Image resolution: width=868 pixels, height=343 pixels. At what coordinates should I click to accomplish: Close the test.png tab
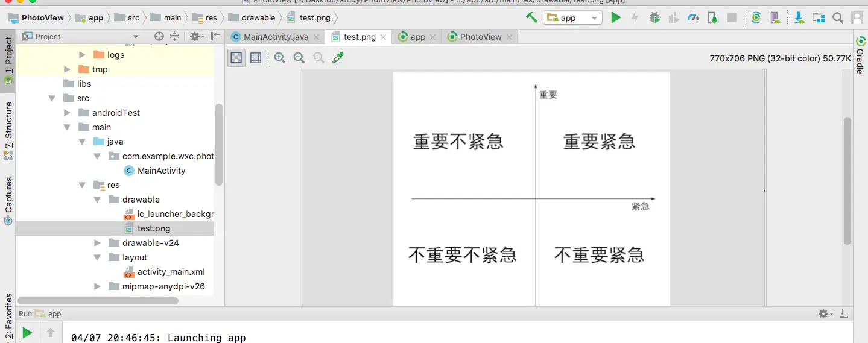[384, 37]
